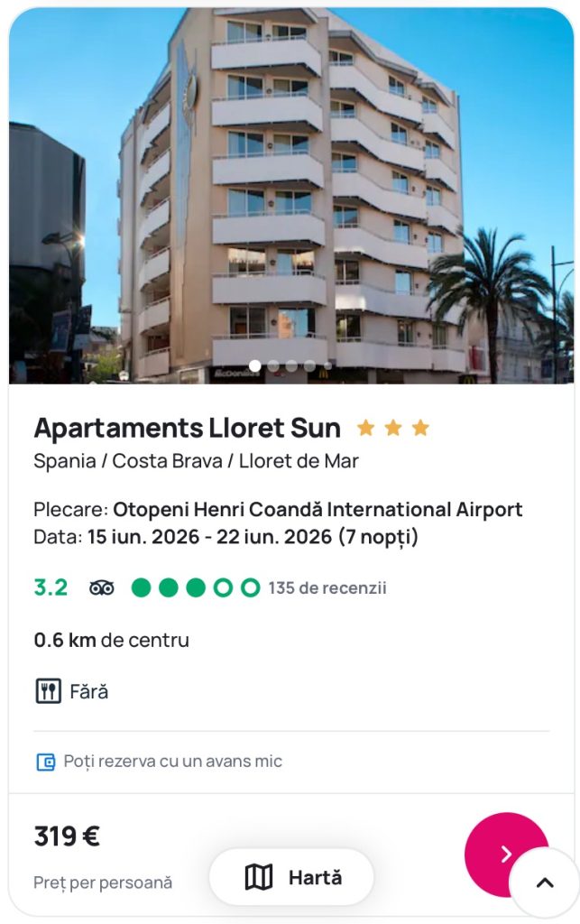Screen dimensions: 580x924
Task: Click the Spania / Costa Brava / Lloret de Mar location
Action: click(x=196, y=461)
